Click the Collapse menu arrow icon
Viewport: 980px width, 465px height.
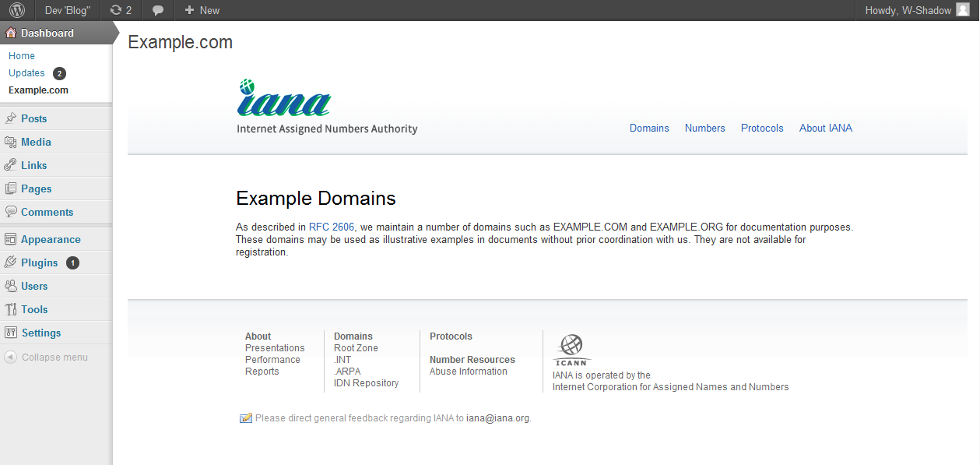(x=11, y=358)
